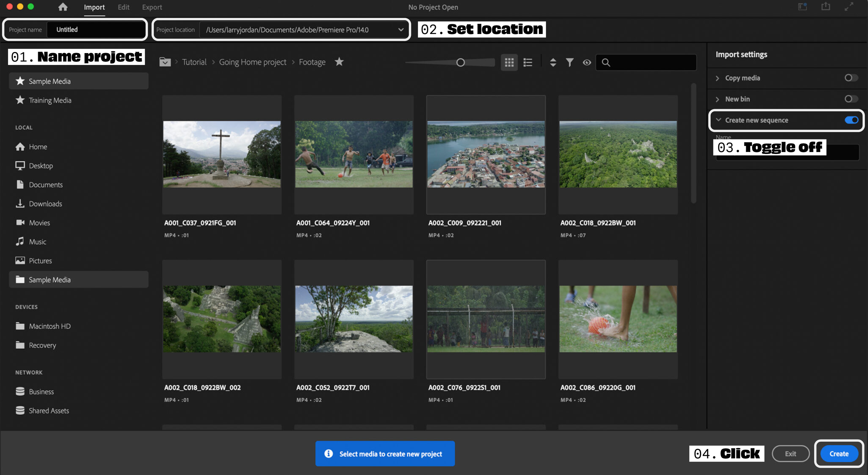Screen dimensions: 868x475
Task: Click the folder navigation icon in breadcrumb
Action: click(165, 62)
